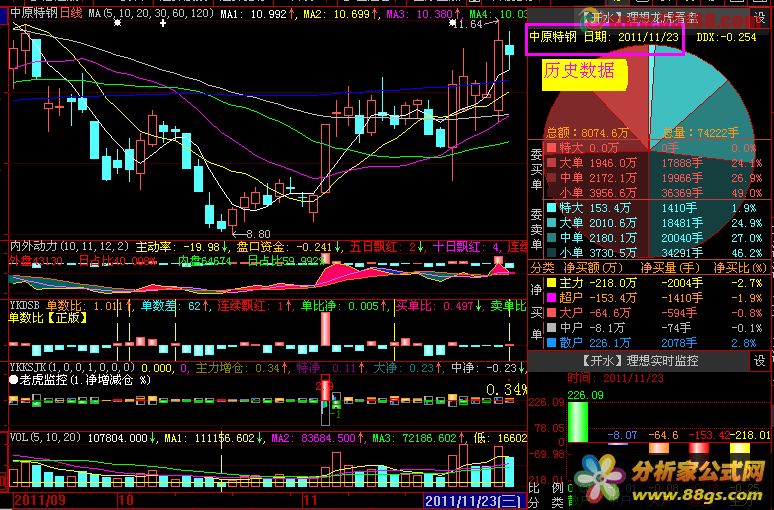Viewport: 774px width, 510px height.
Task: Select the 中原特钢 stock name in chart header
Action: click(x=34, y=13)
